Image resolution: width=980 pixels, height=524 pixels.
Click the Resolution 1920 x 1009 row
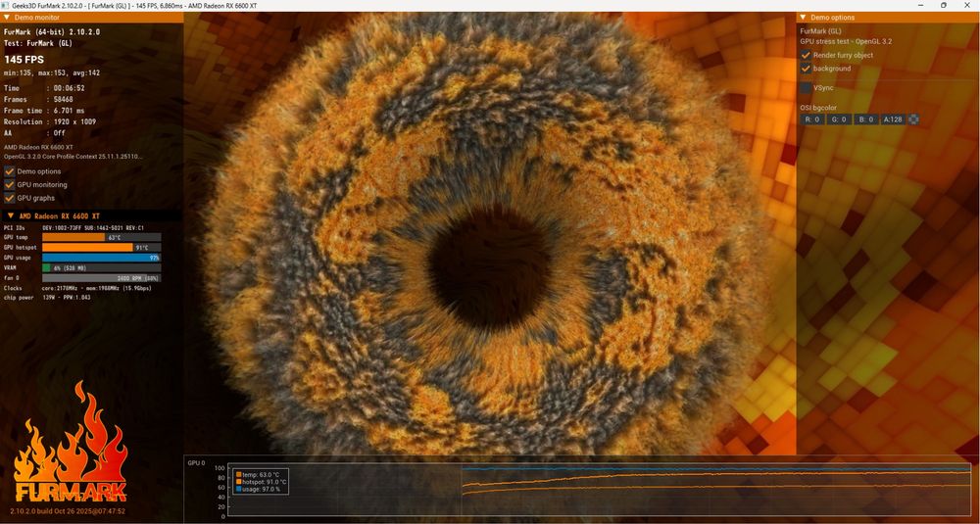pyautogui.click(x=50, y=121)
